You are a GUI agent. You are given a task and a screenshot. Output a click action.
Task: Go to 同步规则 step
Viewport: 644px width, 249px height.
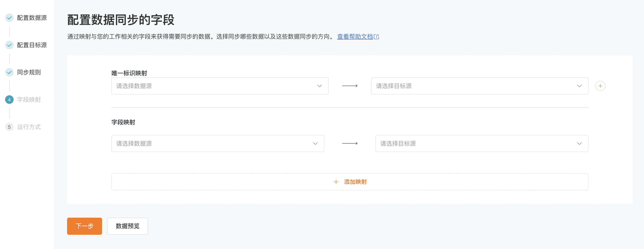pyautogui.click(x=29, y=72)
